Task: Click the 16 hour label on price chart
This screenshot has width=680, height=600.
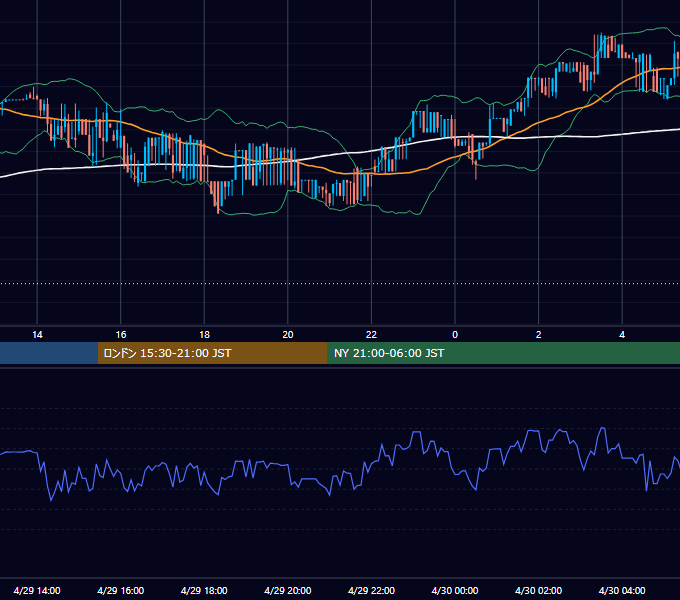Action: click(x=121, y=335)
